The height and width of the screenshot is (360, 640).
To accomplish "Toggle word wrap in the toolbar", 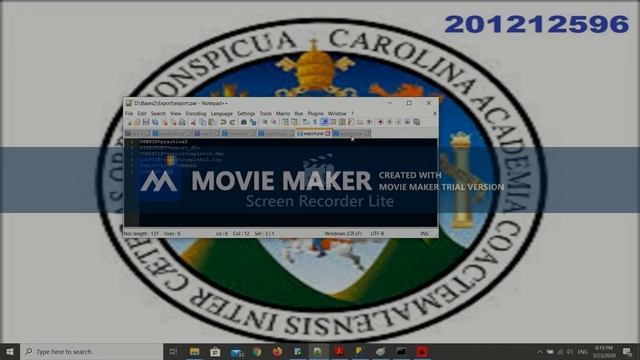I will (x=306, y=122).
